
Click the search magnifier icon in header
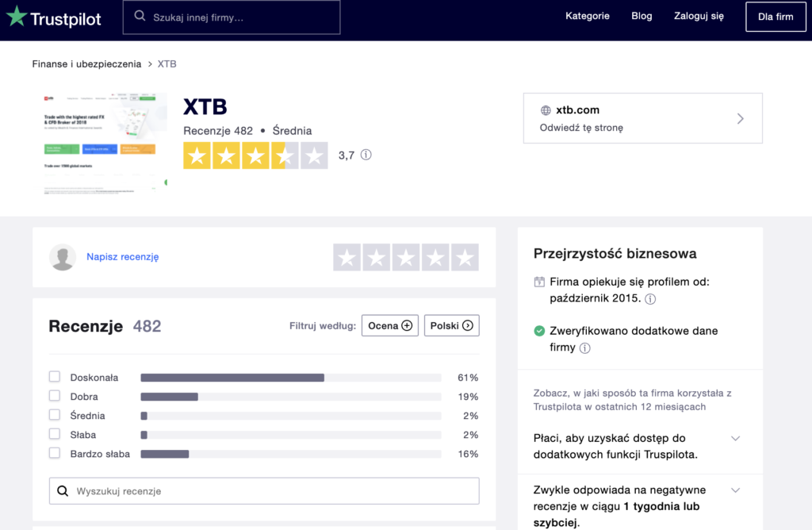[x=140, y=16]
